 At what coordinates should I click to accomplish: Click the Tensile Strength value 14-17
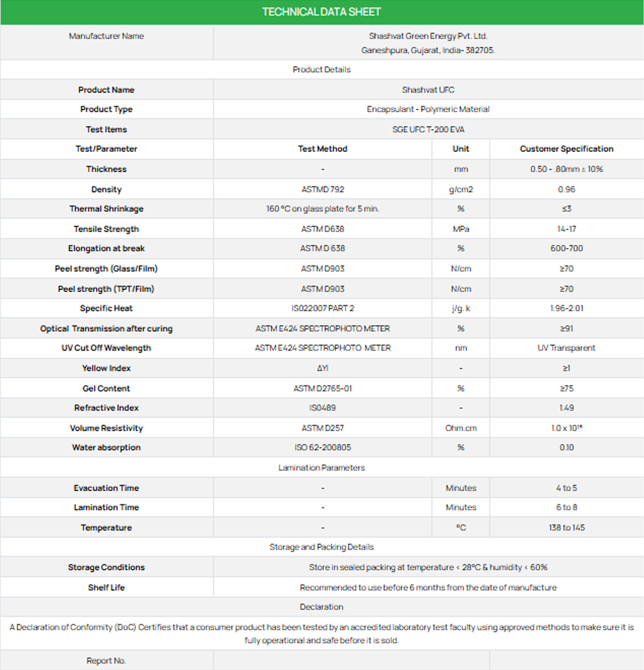point(566,229)
